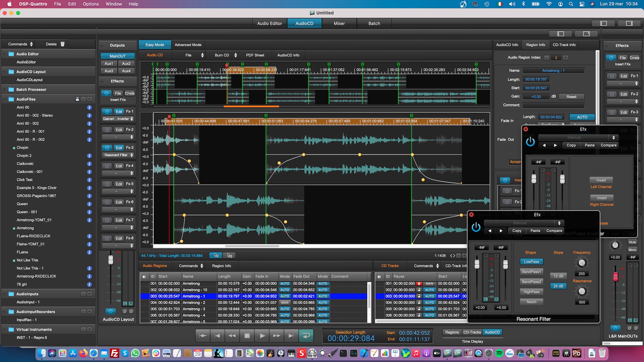Image resolution: width=644 pixels, height=362 pixels.
Task: Switch to Advanced Mode tab
Action: [x=188, y=45]
